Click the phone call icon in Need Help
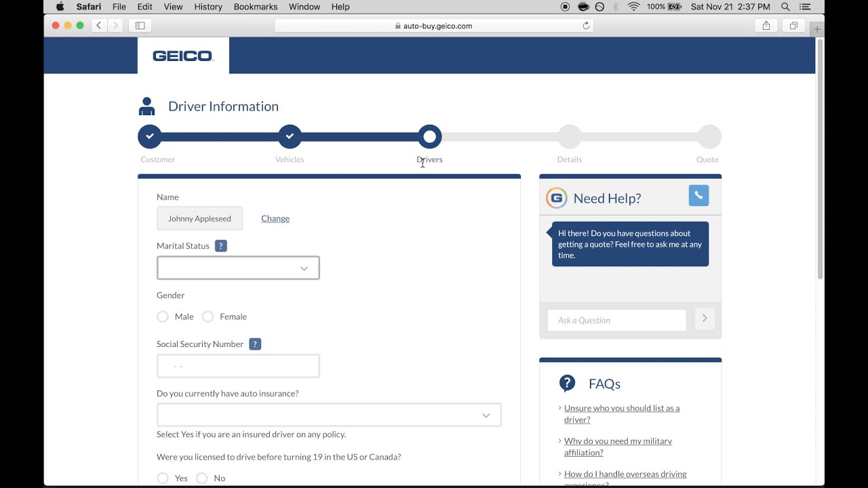This screenshot has height=488, width=868. 698,195
